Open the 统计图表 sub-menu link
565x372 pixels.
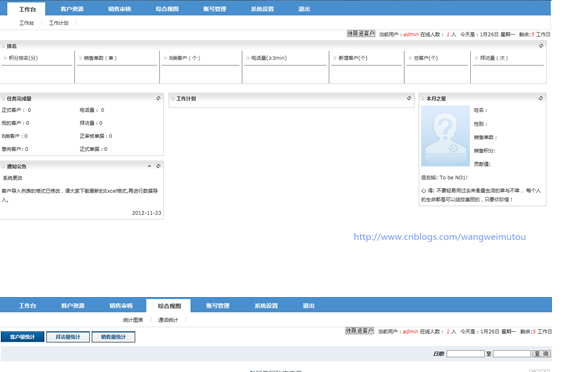(133, 320)
